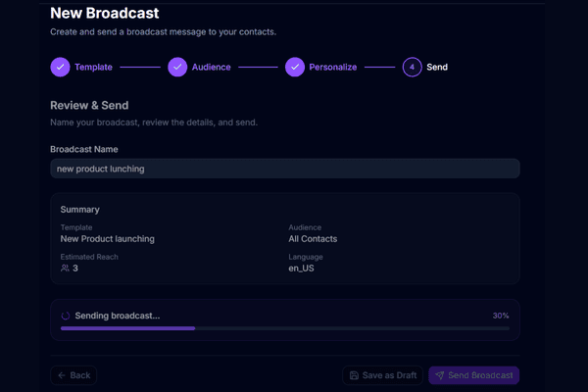Click the Template step checkmark icon
The height and width of the screenshot is (392, 588).
[60, 68]
